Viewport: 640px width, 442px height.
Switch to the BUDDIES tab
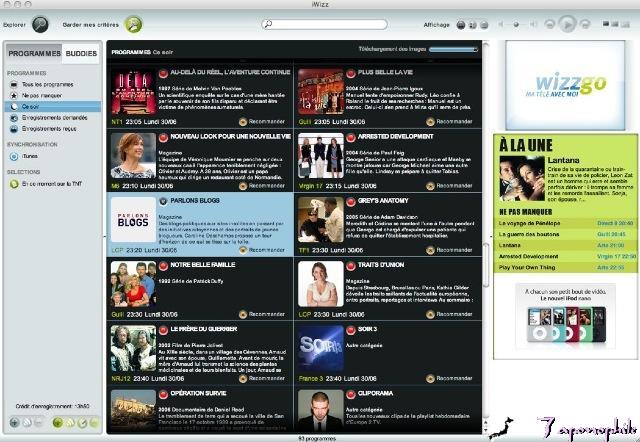tap(81, 53)
